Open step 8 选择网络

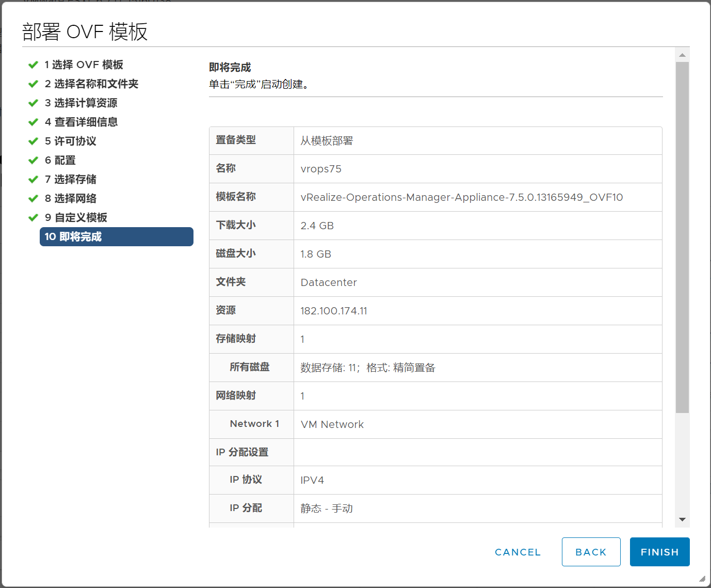tap(70, 198)
